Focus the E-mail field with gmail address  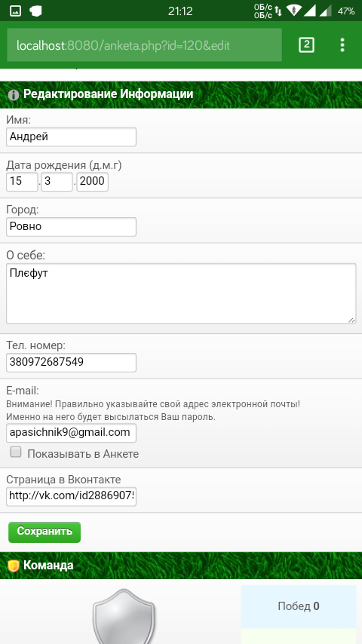[x=71, y=433]
